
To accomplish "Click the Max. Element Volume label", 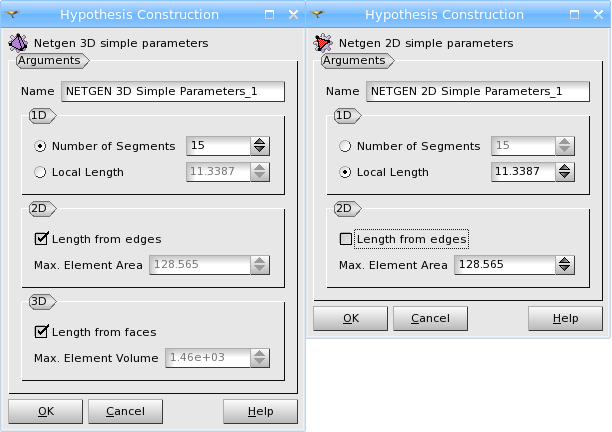I will 96,358.
